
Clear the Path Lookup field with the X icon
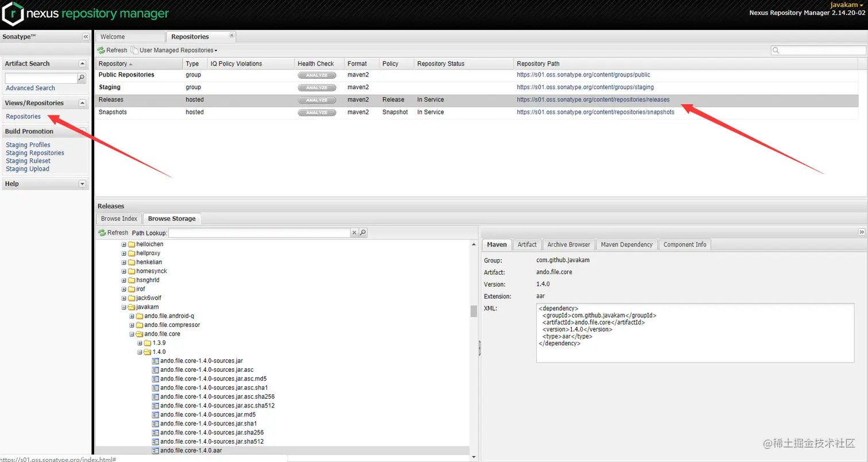pos(354,233)
